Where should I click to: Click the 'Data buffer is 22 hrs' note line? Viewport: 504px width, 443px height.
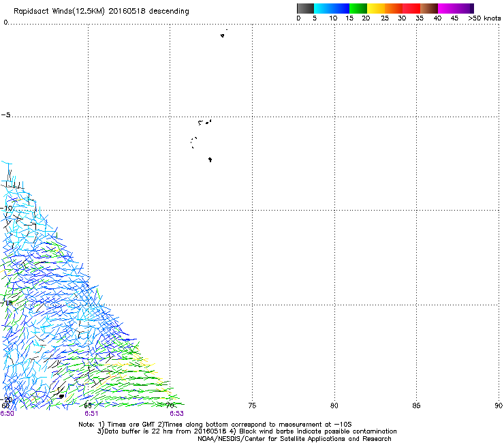pos(247,431)
